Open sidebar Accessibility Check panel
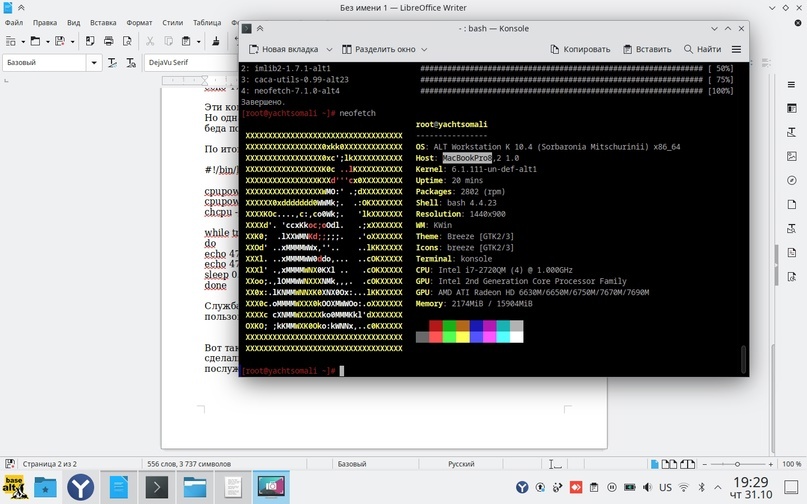This screenshot has height=504, width=807. coord(792,276)
